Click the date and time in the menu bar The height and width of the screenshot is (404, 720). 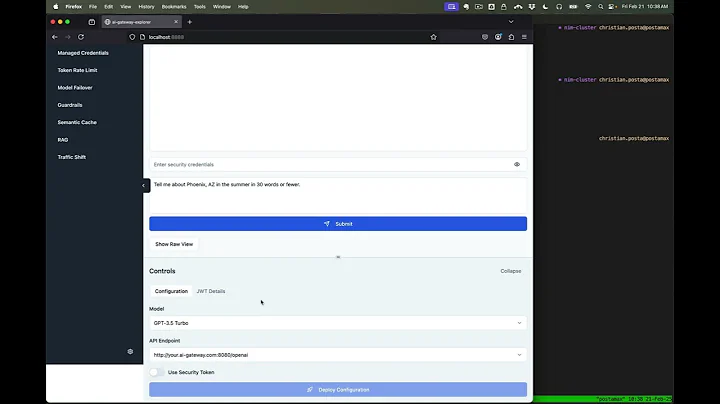click(645, 7)
